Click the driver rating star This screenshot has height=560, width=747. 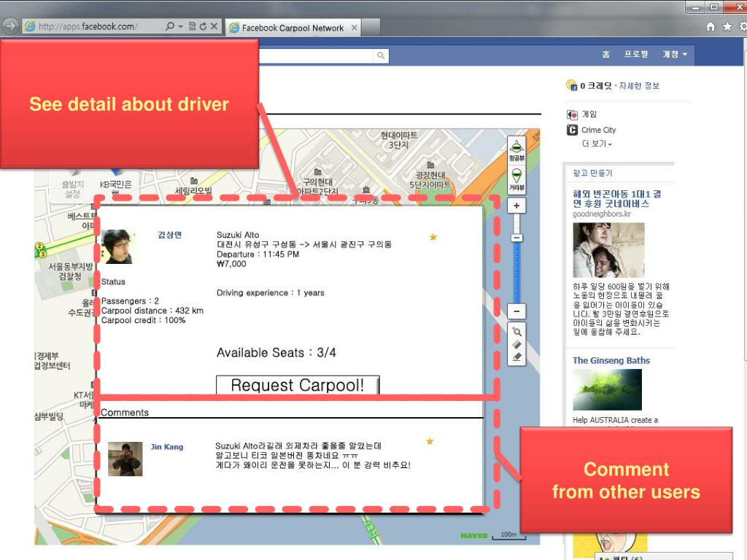click(433, 237)
